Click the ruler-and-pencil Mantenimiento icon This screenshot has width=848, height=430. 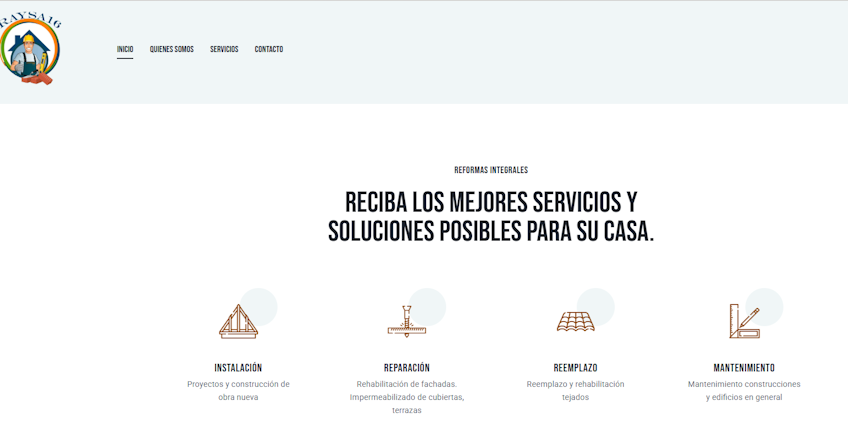point(744,321)
